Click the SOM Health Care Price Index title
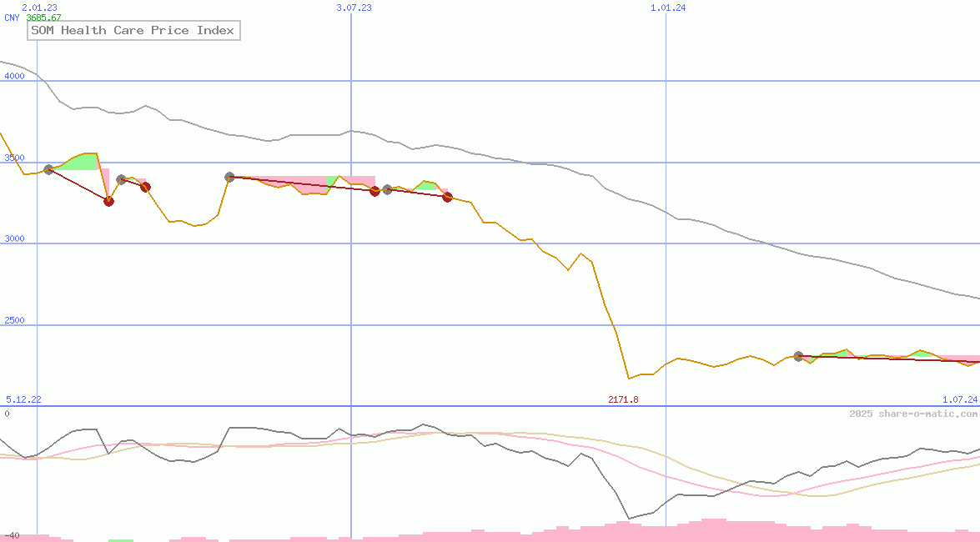Screen dimensions: 980x542 coord(133,31)
